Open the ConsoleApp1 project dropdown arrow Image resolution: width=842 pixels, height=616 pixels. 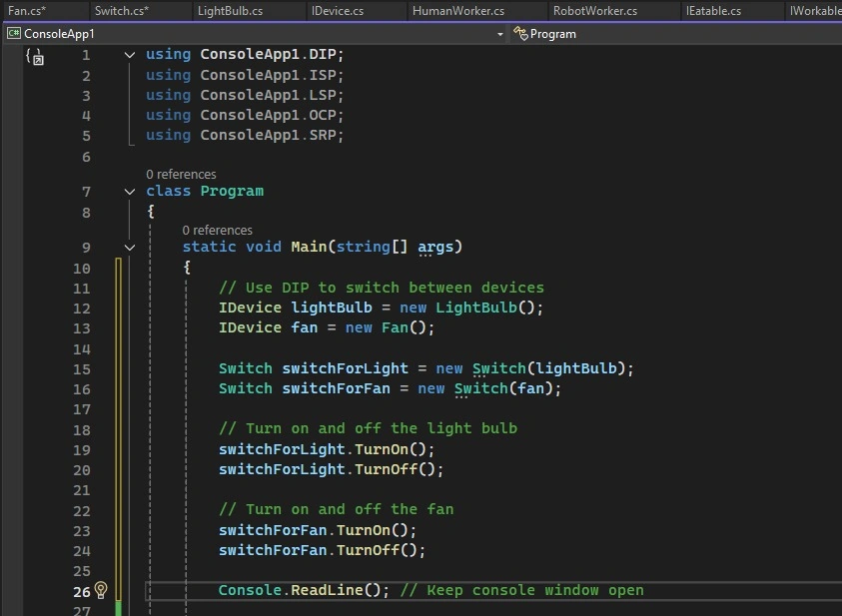tap(500, 34)
